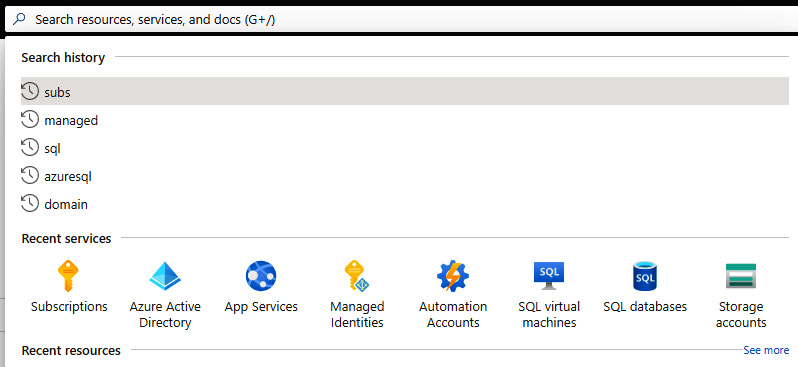Open the Automation Accounts gear icon
The image size is (798, 367).
pos(452,276)
